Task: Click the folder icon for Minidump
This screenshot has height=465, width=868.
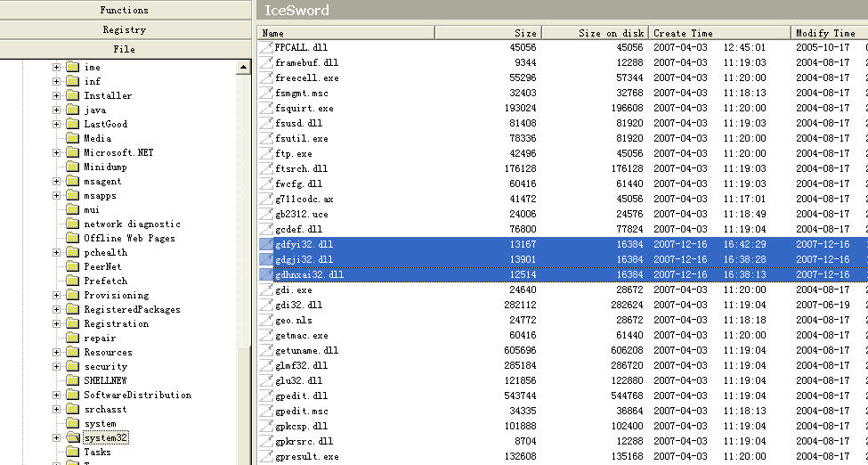Action: click(x=72, y=167)
